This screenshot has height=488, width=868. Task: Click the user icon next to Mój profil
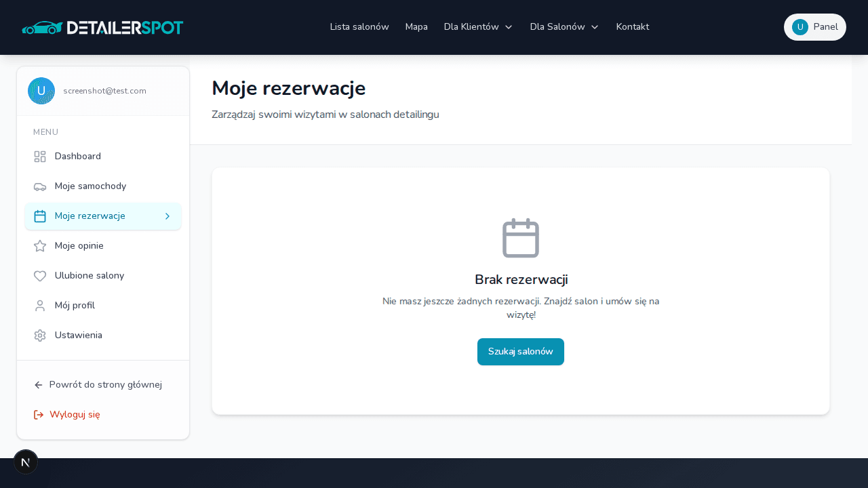coord(39,305)
